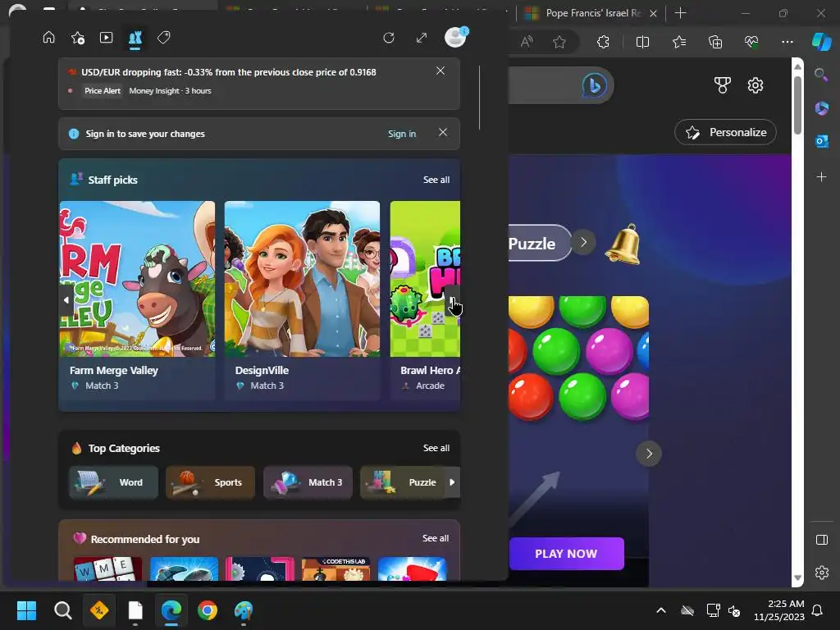Refresh the widgets feed
This screenshot has width=840, height=630.
pos(389,38)
